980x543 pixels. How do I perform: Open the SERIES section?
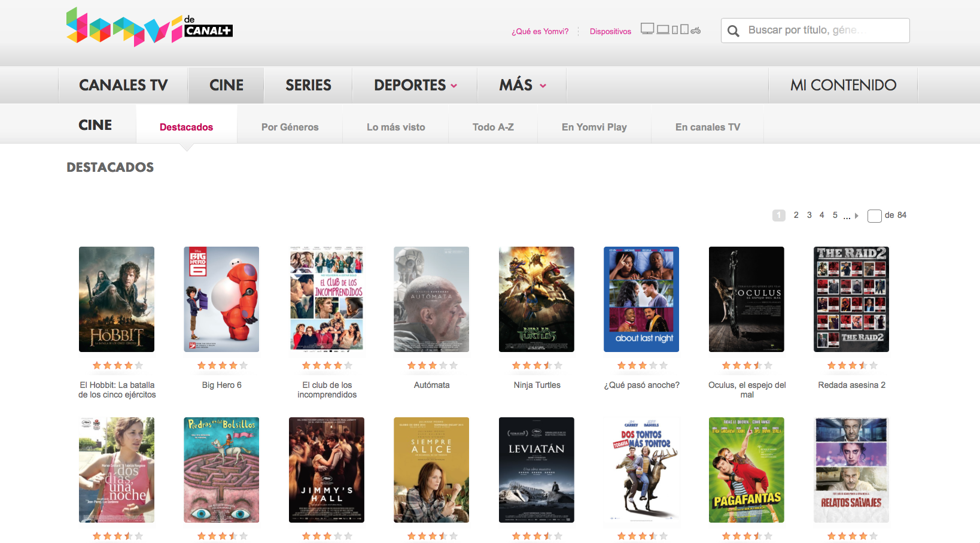(x=308, y=85)
